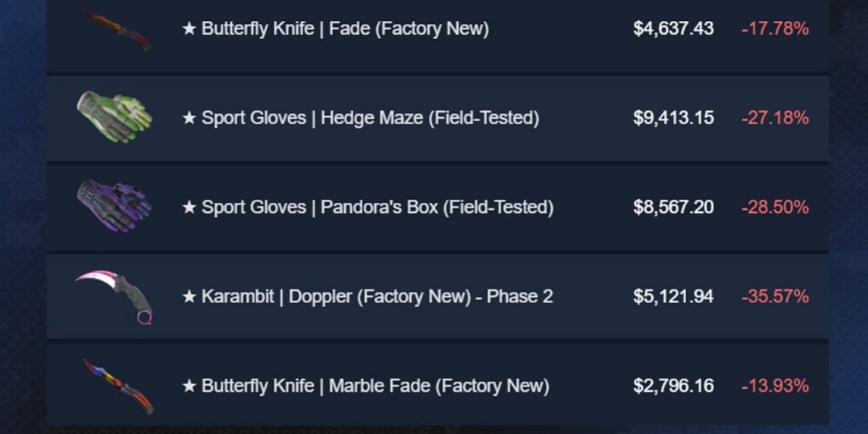Select the $5,121.94 price
Screen dimensions: 868x434
tap(673, 297)
